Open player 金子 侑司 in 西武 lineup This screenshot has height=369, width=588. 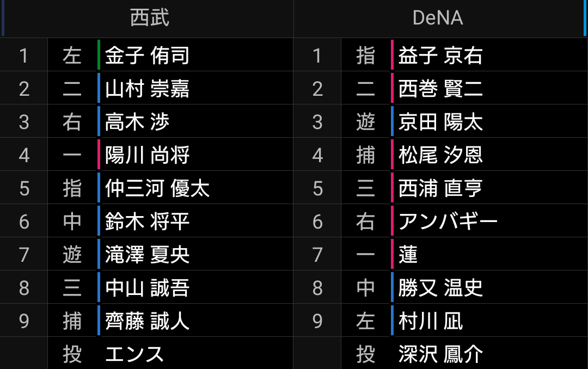(x=147, y=56)
